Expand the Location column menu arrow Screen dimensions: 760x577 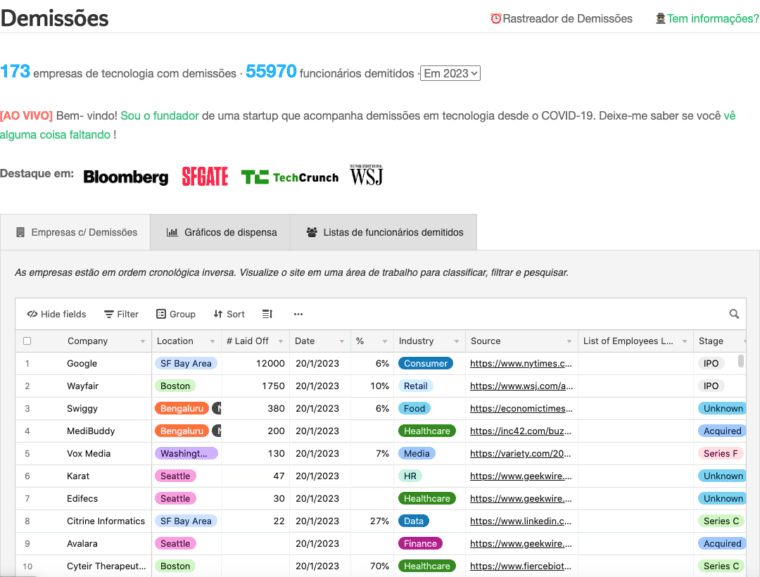pyautogui.click(x=212, y=341)
